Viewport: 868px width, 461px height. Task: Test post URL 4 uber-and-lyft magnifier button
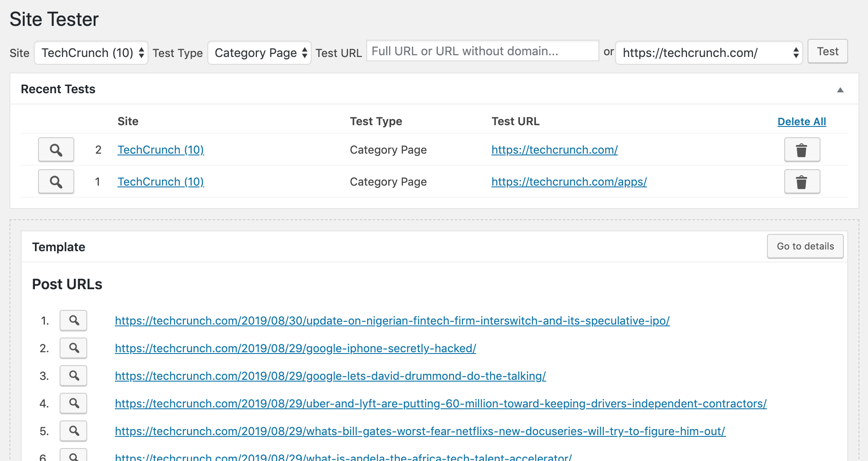(73, 404)
